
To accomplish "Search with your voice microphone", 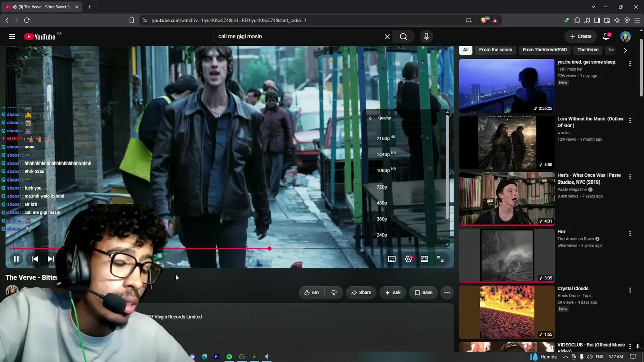I will [x=426, y=36].
